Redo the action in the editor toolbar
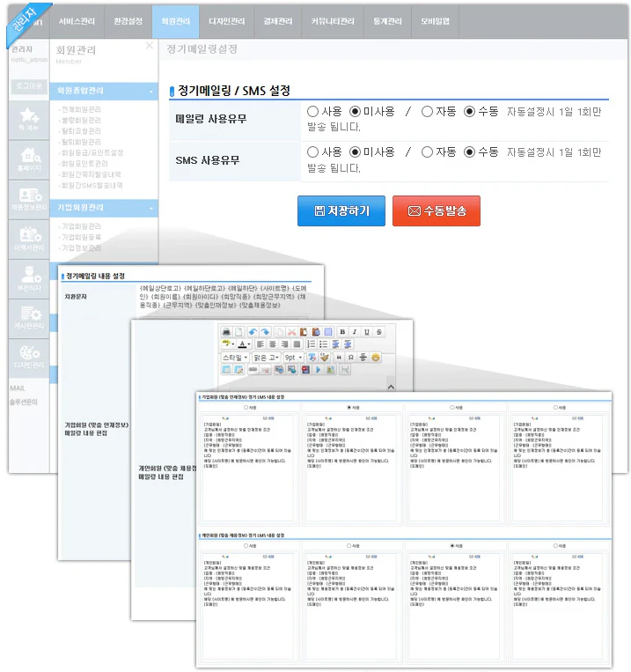Screen dimensions: 631x672 coord(265,332)
